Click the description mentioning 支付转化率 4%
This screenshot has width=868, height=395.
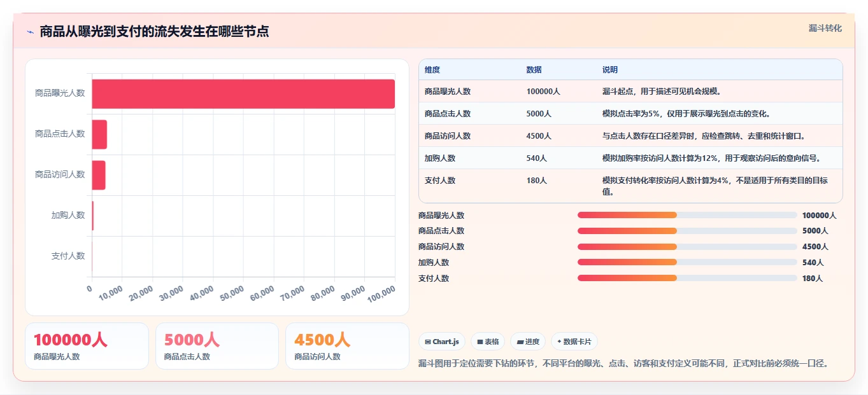click(x=716, y=186)
